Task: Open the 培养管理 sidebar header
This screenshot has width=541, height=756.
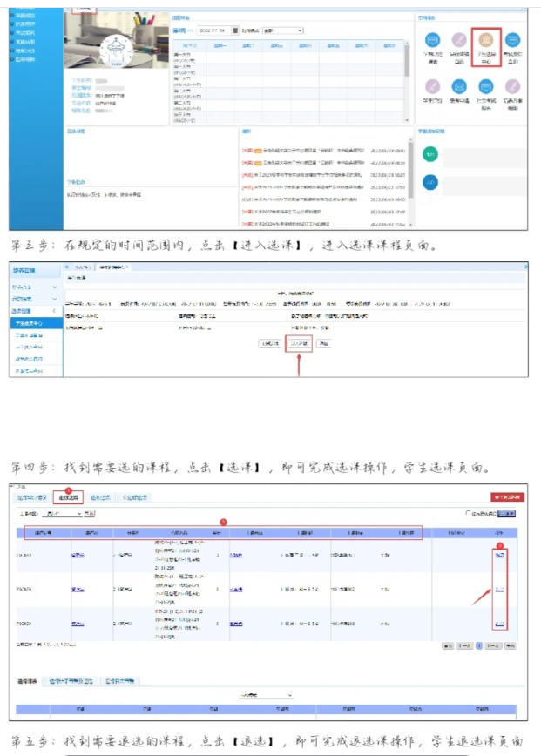Action: 36,271
